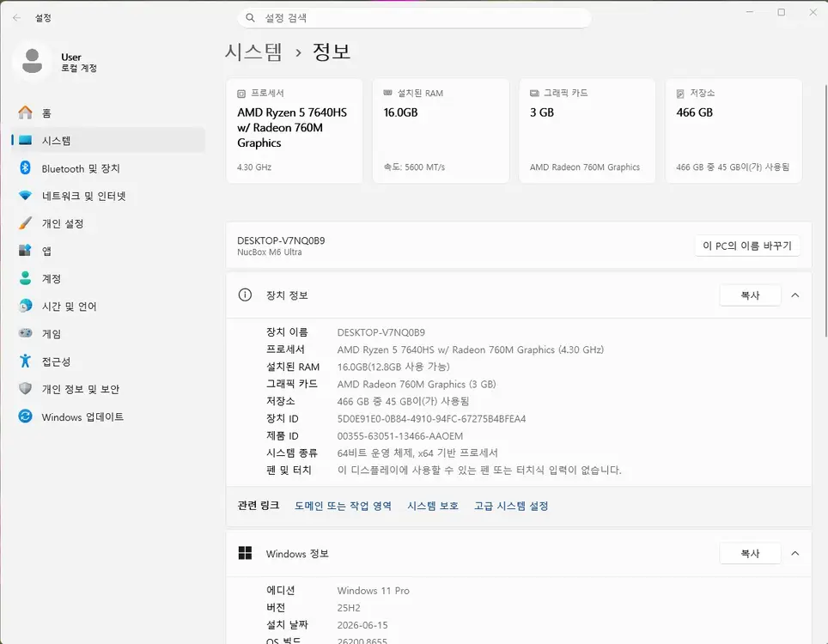Click the 앱 icon in sidebar
The height and width of the screenshot is (644, 828).
coord(25,251)
